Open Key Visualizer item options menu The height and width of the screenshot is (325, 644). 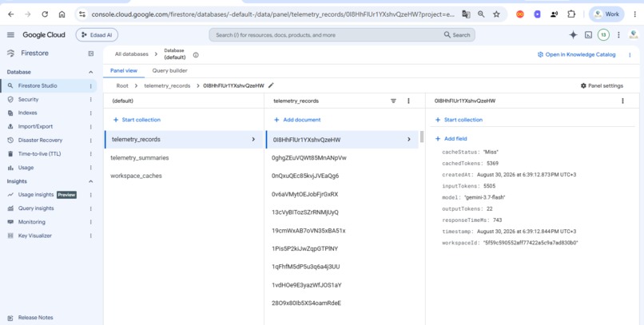coord(91,236)
